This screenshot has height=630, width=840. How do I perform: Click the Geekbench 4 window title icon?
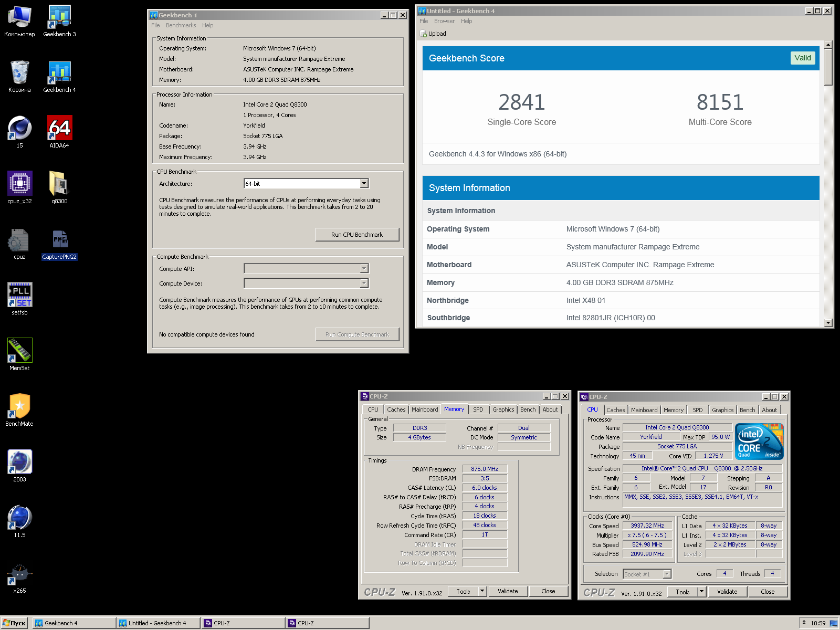coord(154,15)
